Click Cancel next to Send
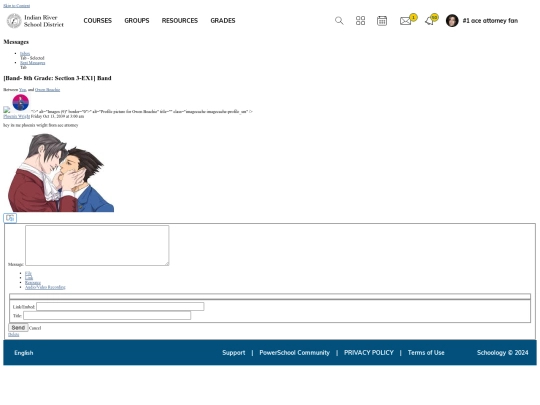 (35, 328)
